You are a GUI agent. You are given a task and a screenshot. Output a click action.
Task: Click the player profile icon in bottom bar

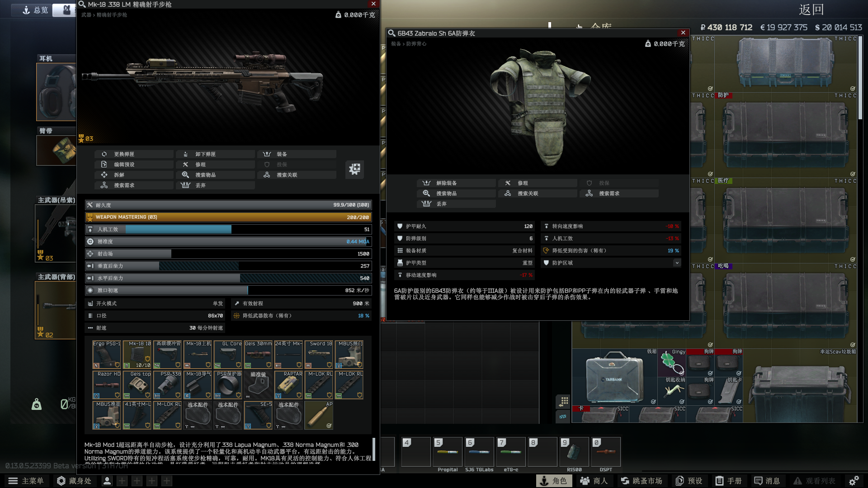(x=107, y=481)
